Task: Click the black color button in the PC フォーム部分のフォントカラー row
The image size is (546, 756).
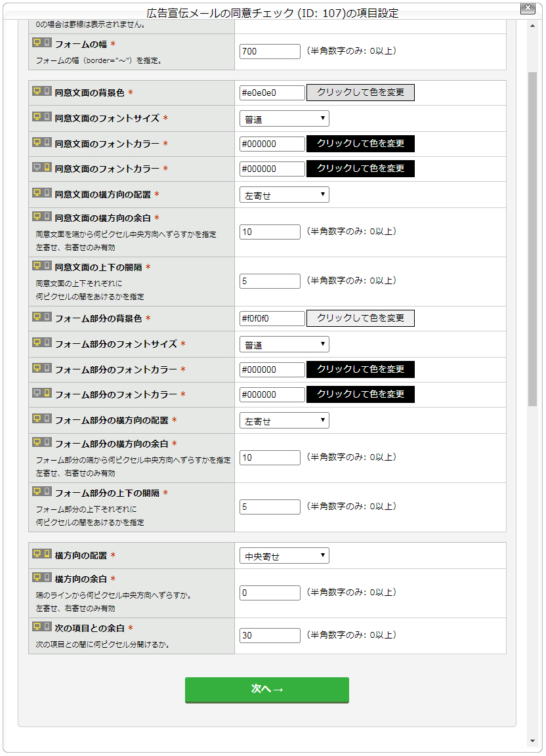Action: (x=360, y=369)
